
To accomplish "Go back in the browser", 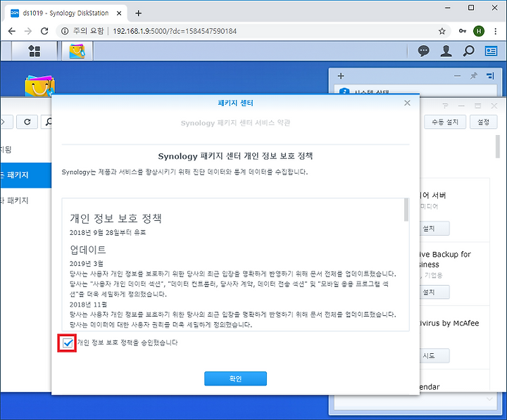I will (x=12, y=31).
